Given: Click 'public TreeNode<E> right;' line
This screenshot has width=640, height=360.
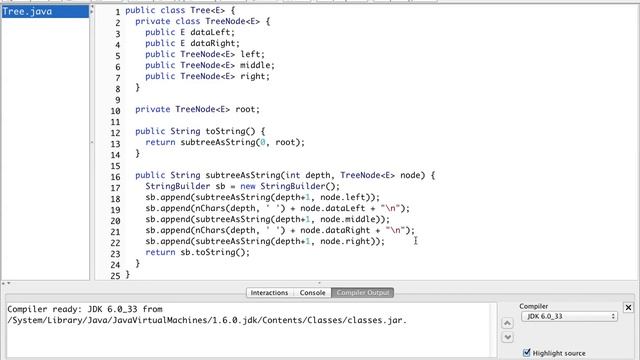Looking at the screenshot, I should coord(207,76).
